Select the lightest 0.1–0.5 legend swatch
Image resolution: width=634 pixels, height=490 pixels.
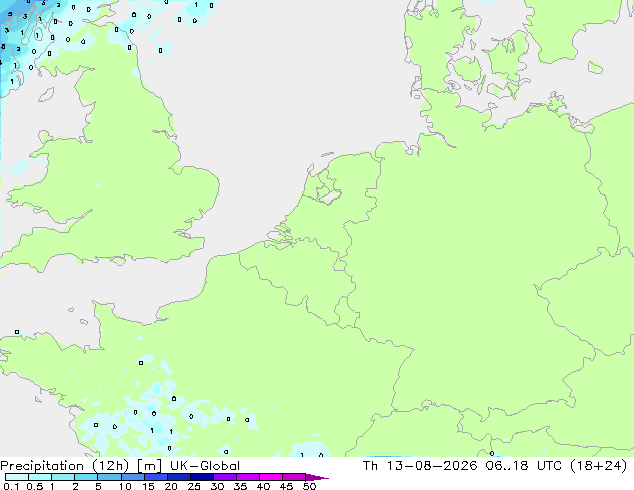pyautogui.click(x=17, y=477)
